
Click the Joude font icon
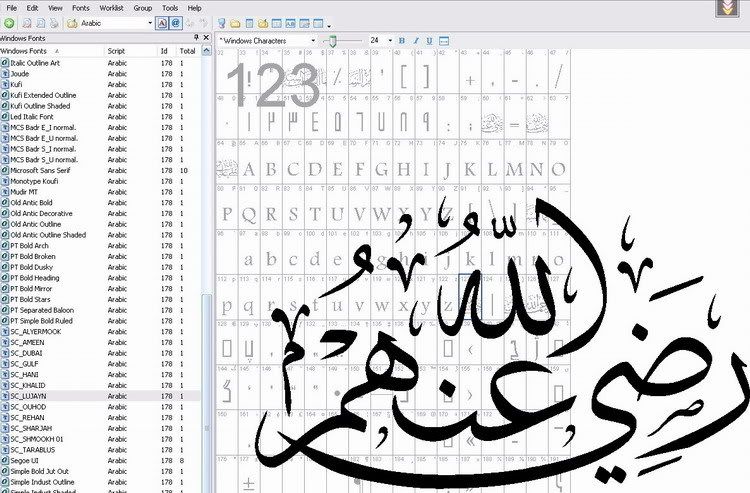pyautogui.click(x=5, y=74)
